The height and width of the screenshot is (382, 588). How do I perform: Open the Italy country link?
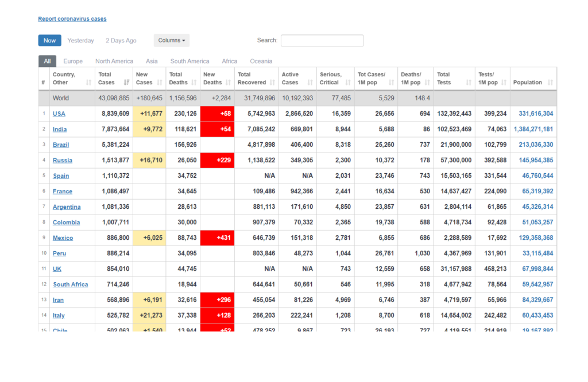[x=59, y=315]
